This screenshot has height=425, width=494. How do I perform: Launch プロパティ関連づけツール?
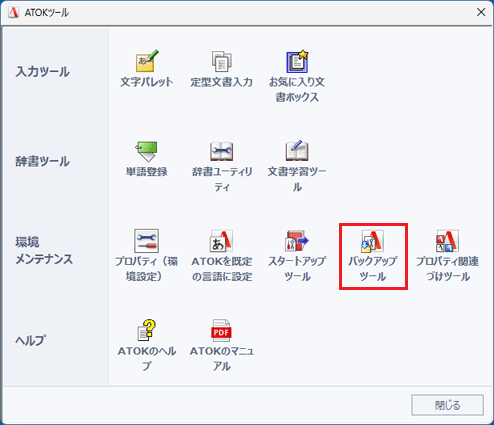point(447,255)
